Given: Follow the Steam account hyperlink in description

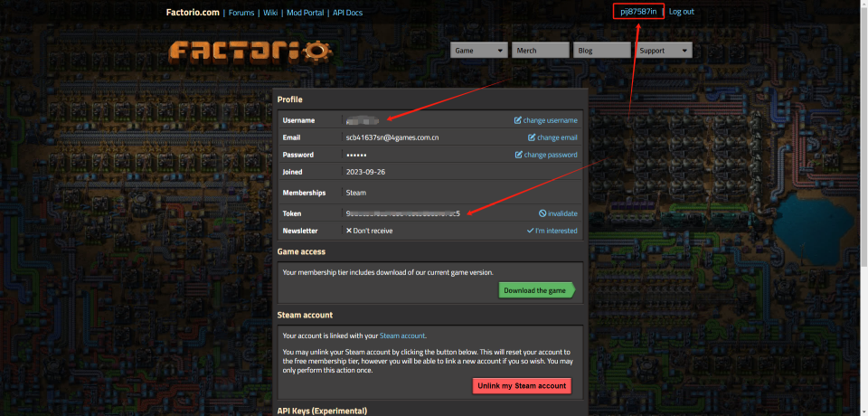Looking at the screenshot, I should click(402, 336).
